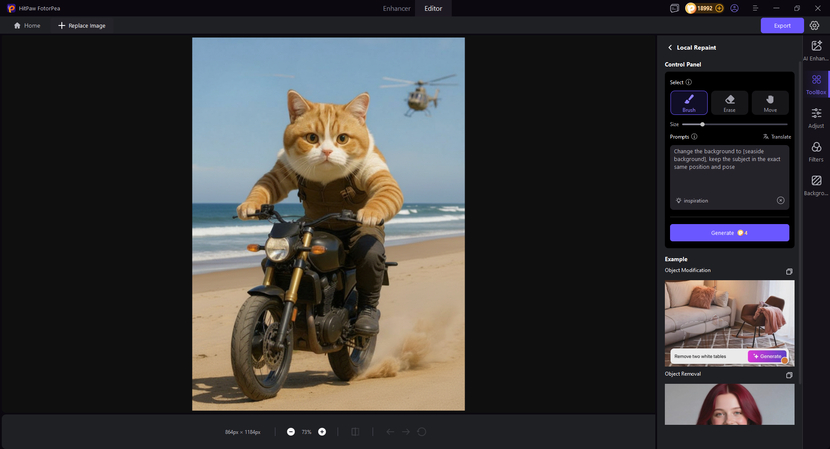
Task: Open the Background sidebar panel
Action: (816, 185)
